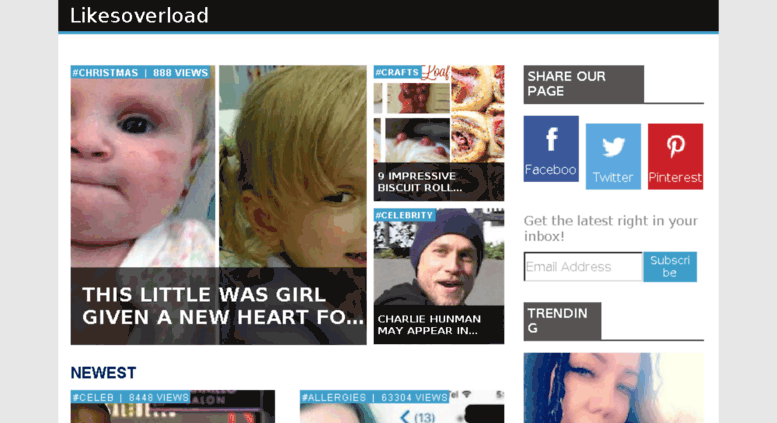777x423 pixels.
Task: Select the #CELEBRITY tag label
Action: click(404, 215)
